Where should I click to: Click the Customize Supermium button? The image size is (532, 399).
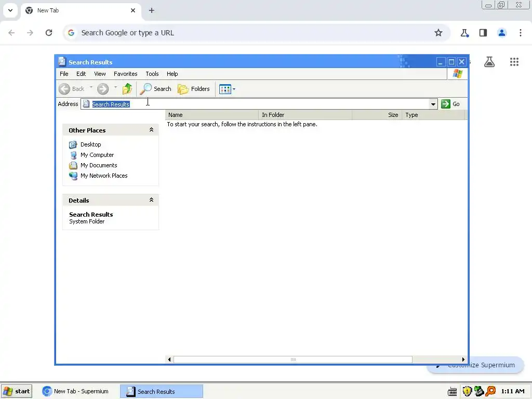click(476, 365)
